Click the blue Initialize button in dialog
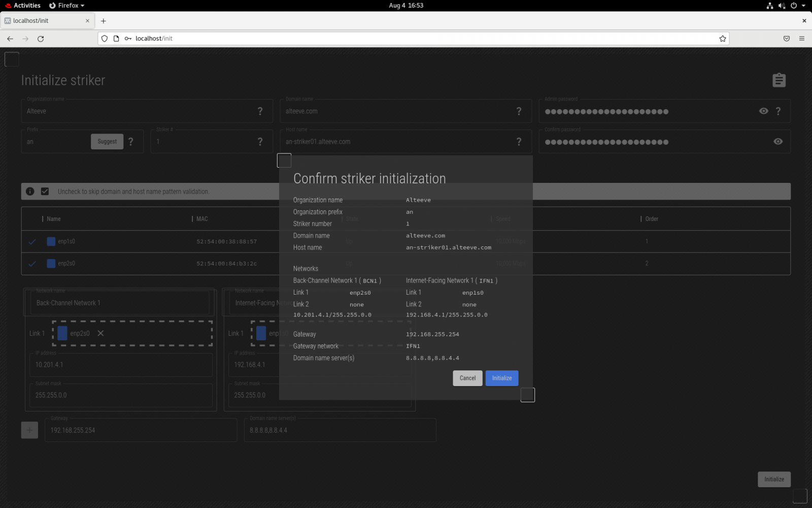Viewport: 812px width, 508px height. (501, 378)
